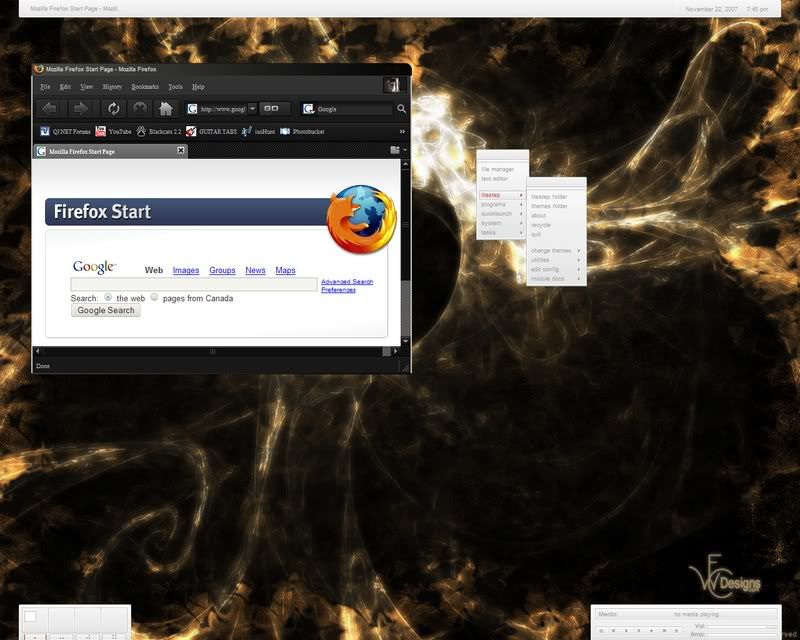Open the GUITAR TABS bookmark
The width and height of the screenshot is (800, 640).
[x=211, y=131]
